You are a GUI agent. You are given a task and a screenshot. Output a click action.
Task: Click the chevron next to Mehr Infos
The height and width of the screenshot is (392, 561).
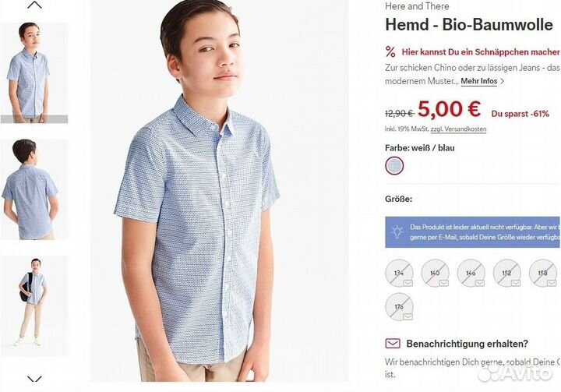coord(503,81)
